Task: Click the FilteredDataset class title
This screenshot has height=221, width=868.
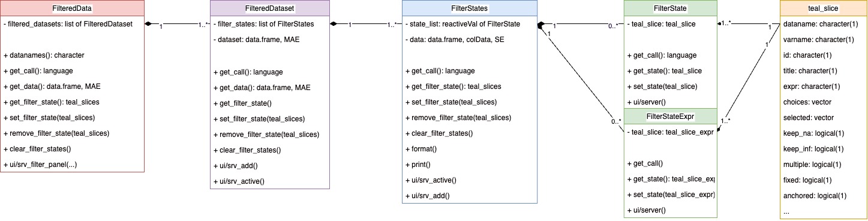Action: tap(270, 8)
